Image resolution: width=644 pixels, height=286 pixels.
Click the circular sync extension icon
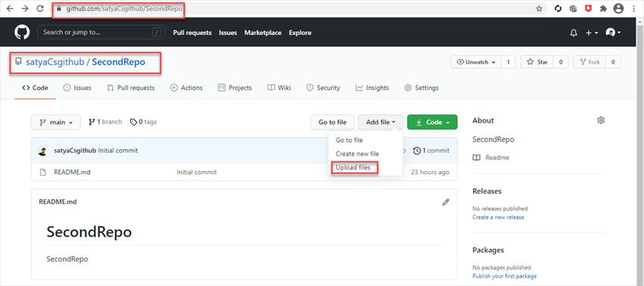coord(558,8)
